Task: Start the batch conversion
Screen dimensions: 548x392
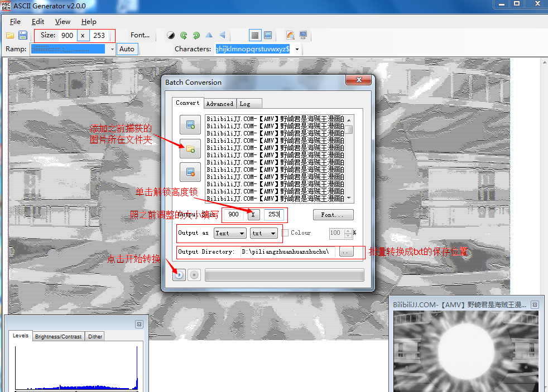Action: [179, 275]
